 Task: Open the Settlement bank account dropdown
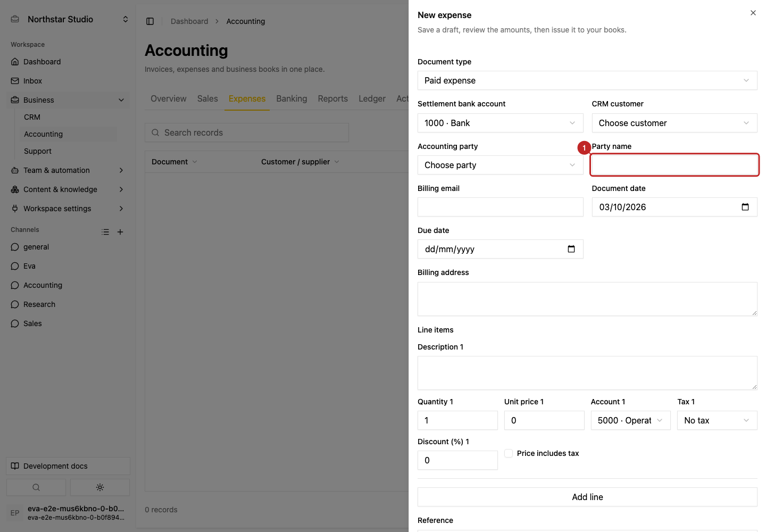click(x=500, y=123)
